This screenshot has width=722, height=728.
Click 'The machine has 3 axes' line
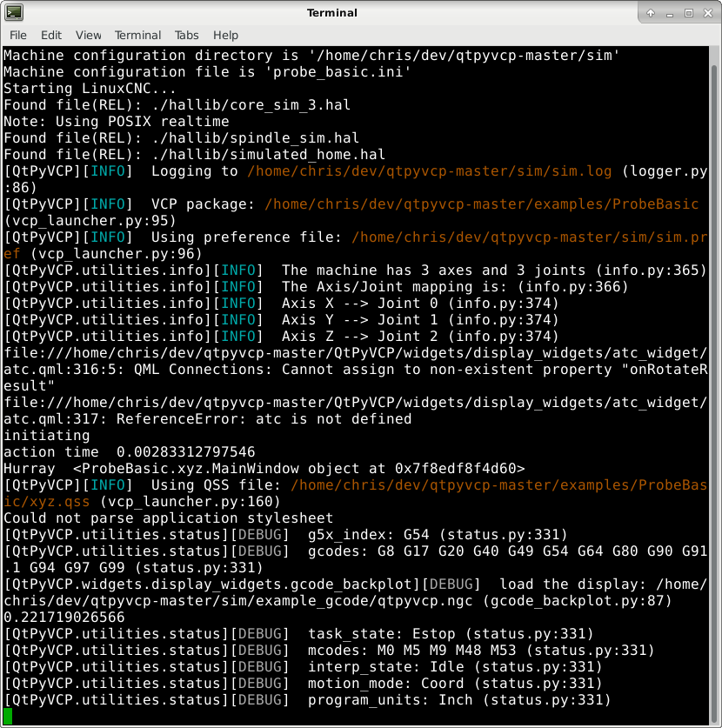(355, 270)
